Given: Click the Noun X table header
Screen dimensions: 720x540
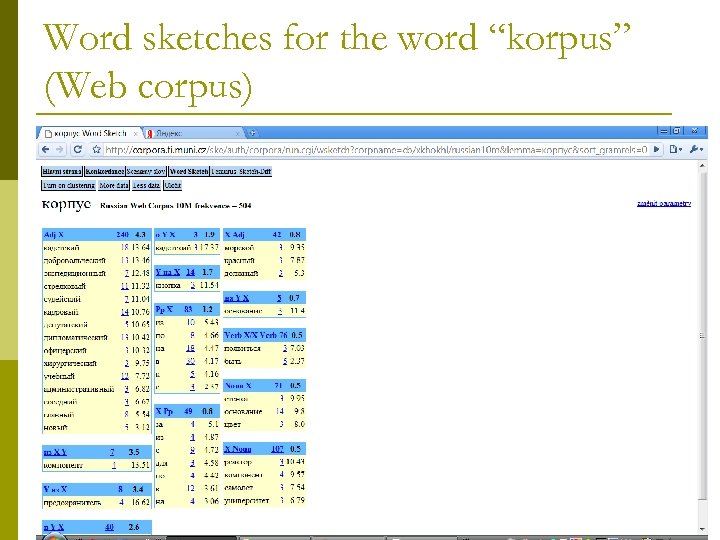Looking at the screenshot, I should click(264, 385).
